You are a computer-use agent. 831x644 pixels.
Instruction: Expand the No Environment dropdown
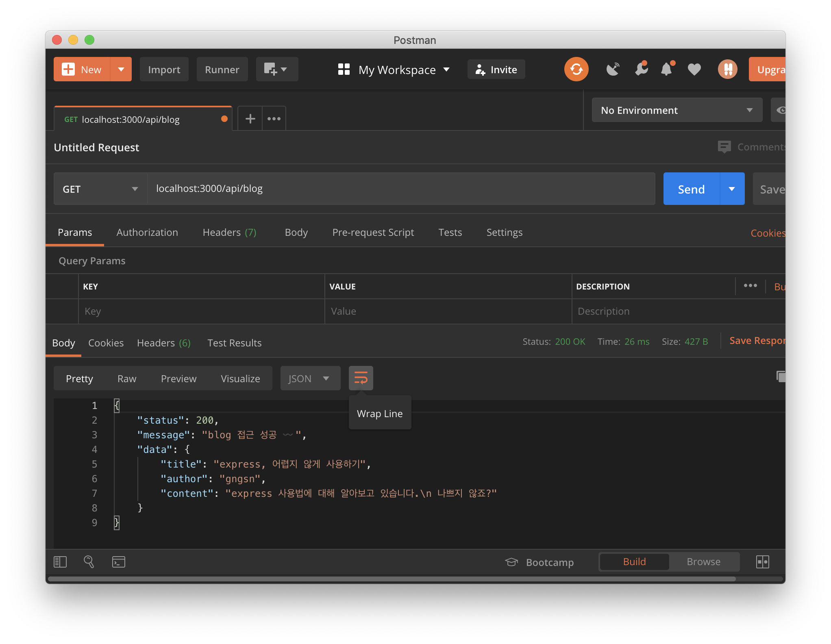pyautogui.click(x=677, y=110)
